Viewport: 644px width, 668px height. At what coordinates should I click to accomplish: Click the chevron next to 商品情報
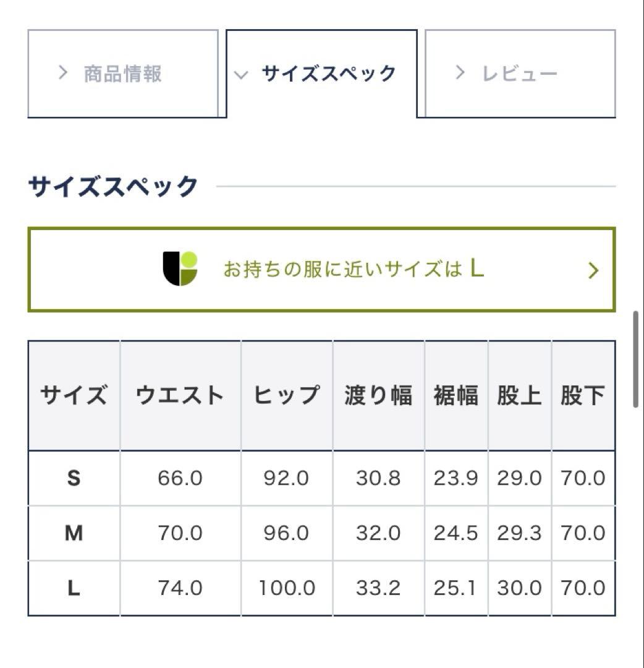[62, 72]
